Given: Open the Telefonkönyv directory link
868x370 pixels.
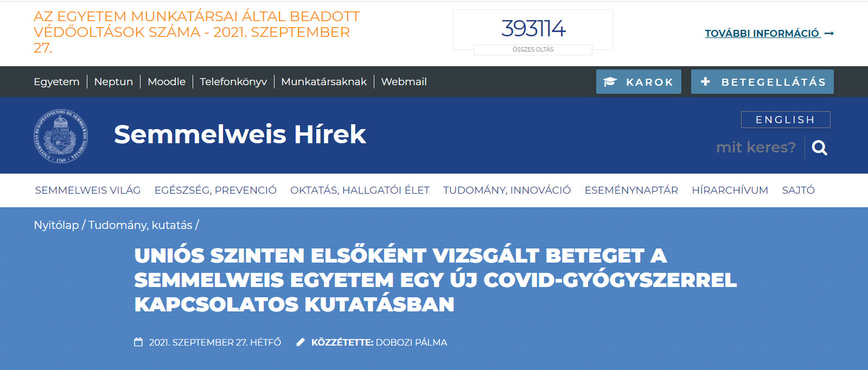Looking at the screenshot, I should 233,82.
